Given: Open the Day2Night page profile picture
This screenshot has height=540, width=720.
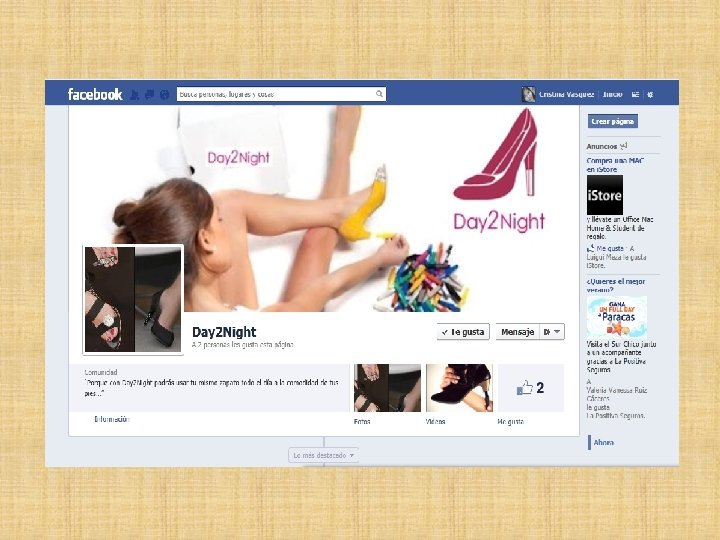Looking at the screenshot, I should 133,299.
